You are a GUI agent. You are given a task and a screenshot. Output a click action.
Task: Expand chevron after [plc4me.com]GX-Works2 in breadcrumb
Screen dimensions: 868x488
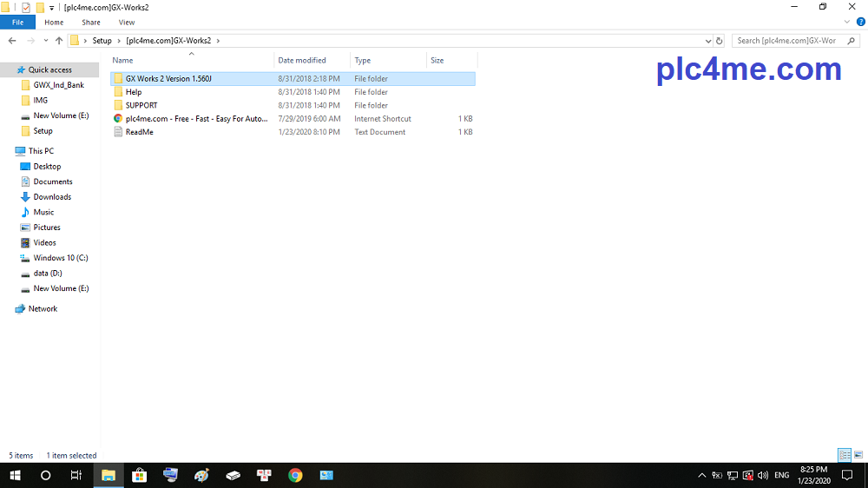coord(218,41)
